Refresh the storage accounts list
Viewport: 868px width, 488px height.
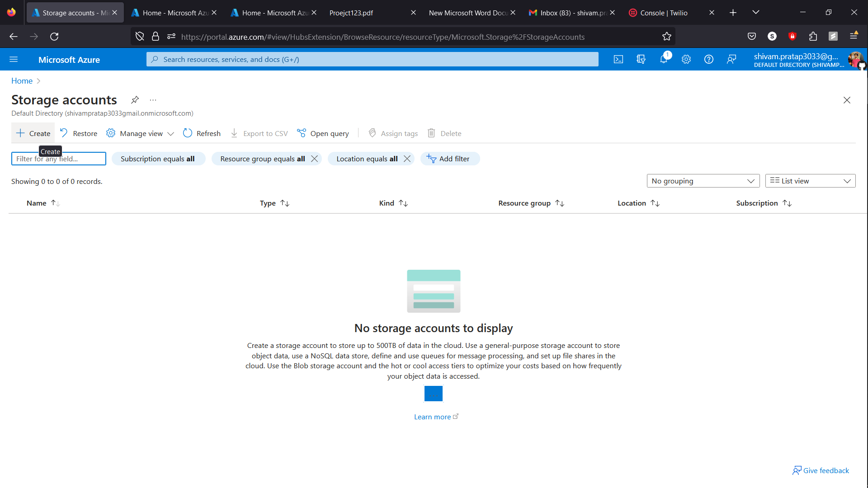[202, 133]
